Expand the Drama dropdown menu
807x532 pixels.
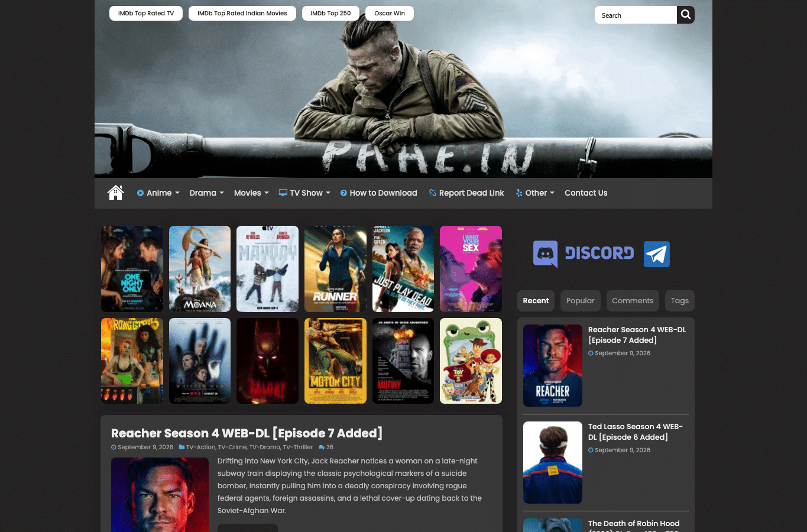coord(206,193)
